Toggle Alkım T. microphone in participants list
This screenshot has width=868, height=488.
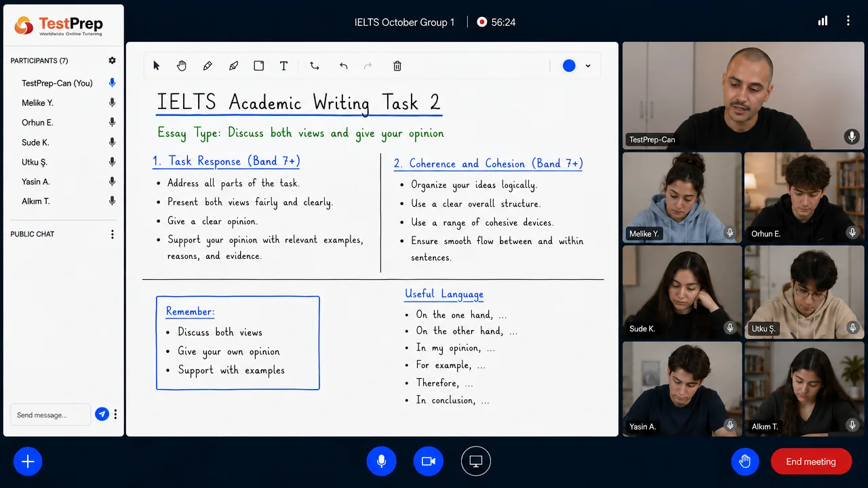click(x=112, y=201)
